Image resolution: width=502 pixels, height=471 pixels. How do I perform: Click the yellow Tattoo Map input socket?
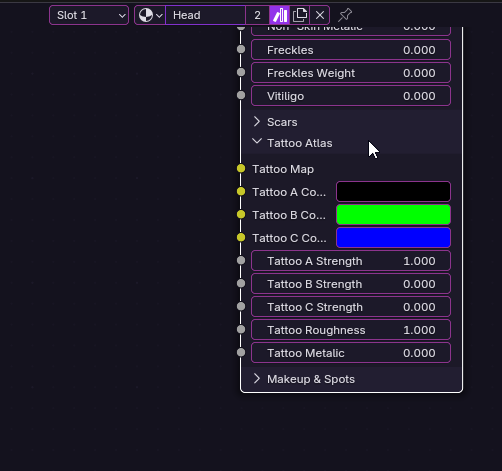point(241,169)
